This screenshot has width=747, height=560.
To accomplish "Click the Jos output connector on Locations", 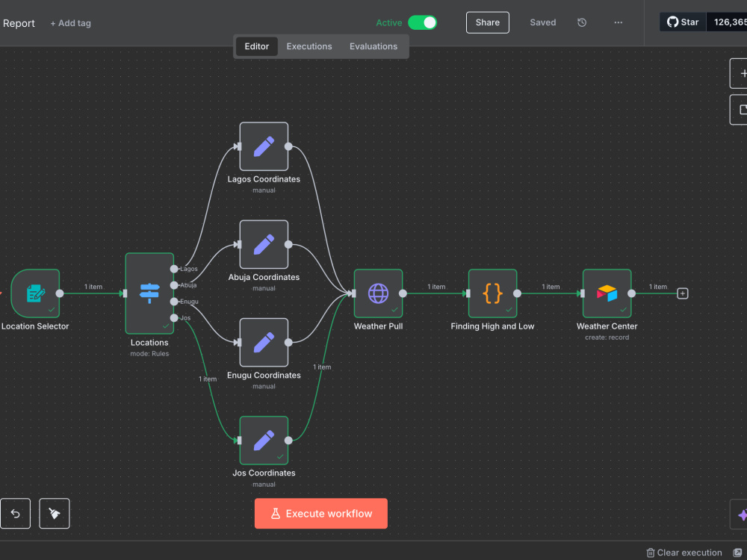I will tap(174, 317).
